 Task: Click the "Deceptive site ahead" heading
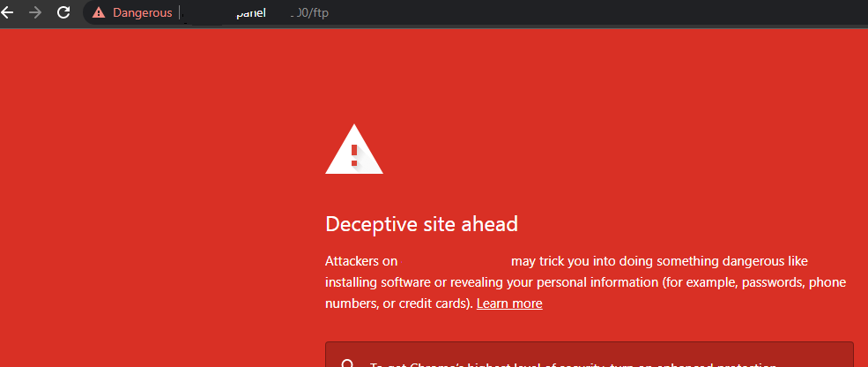(421, 224)
